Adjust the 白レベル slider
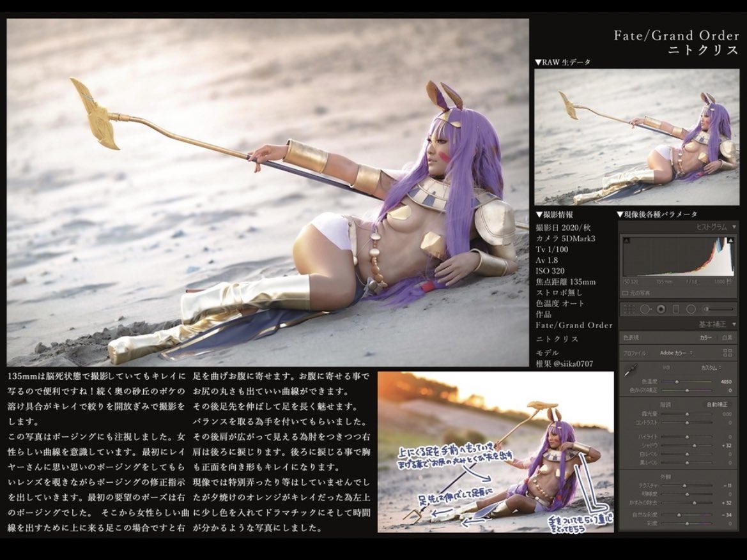Image resolution: width=747 pixels, height=560 pixels. [686, 454]
